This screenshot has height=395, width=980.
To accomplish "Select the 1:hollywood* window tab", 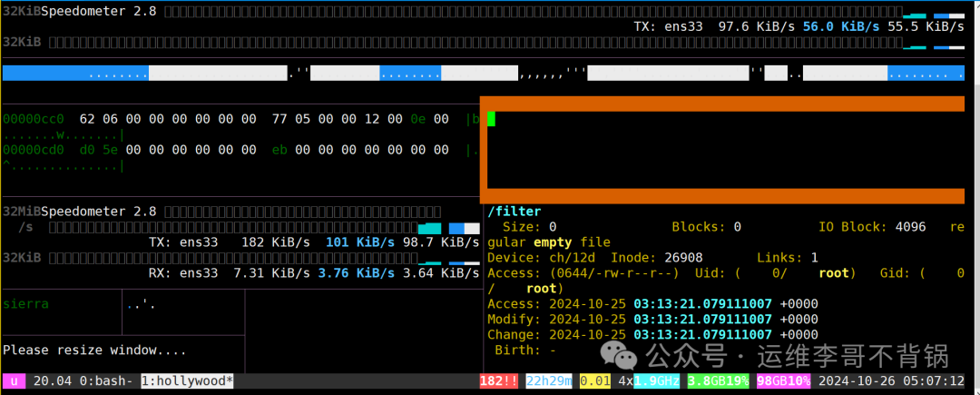I will point(187,380).
